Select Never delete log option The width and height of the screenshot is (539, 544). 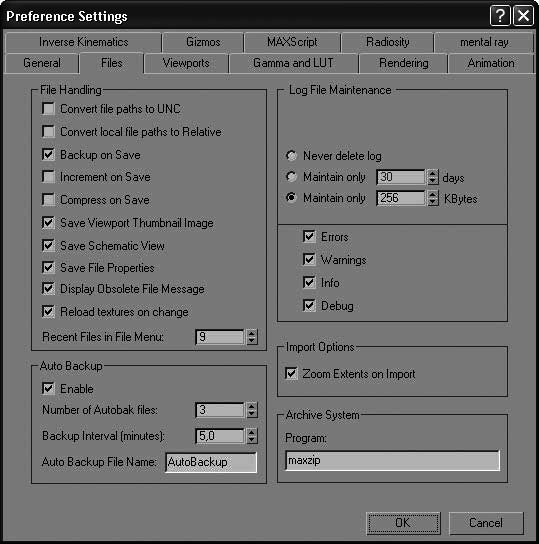click(x=291, y=156)
